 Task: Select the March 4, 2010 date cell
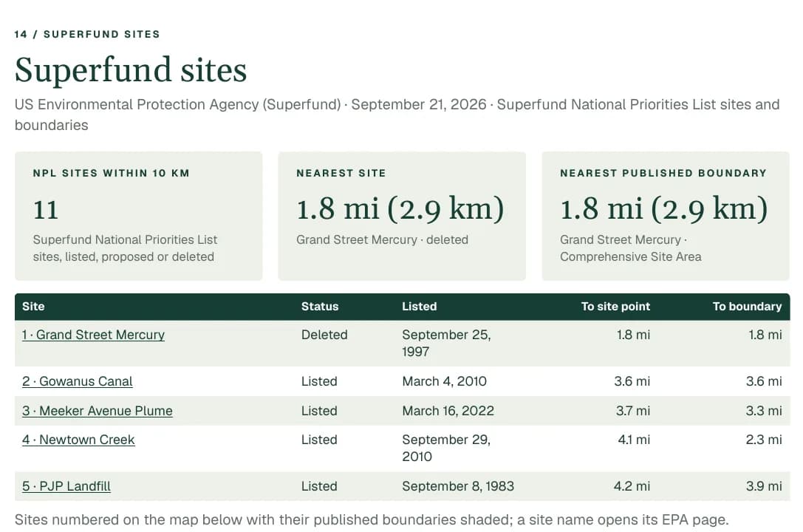[x=444, y=381]
